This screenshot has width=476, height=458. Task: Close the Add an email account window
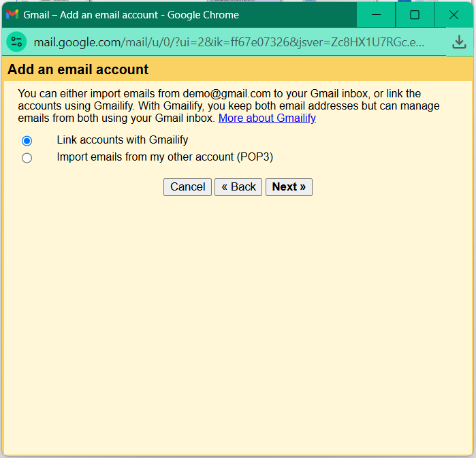pyautogui.click(x=454, y=14)
